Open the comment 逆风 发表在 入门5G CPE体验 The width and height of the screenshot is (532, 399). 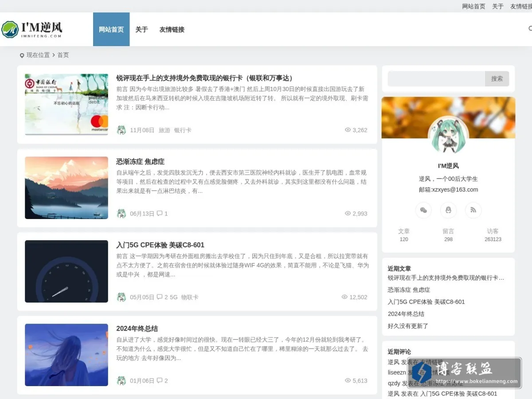[442, 394]
